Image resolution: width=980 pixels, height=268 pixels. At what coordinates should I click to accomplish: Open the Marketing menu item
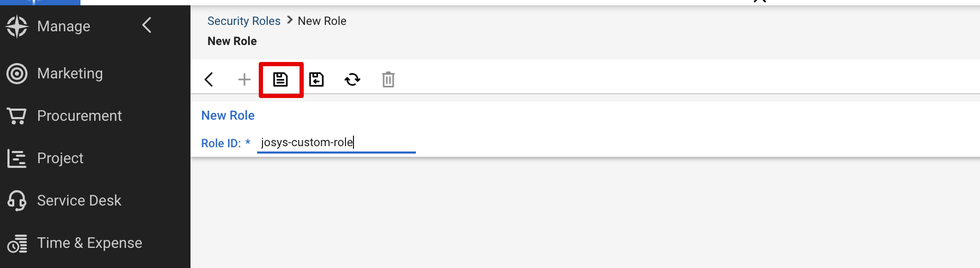(70, 74)
